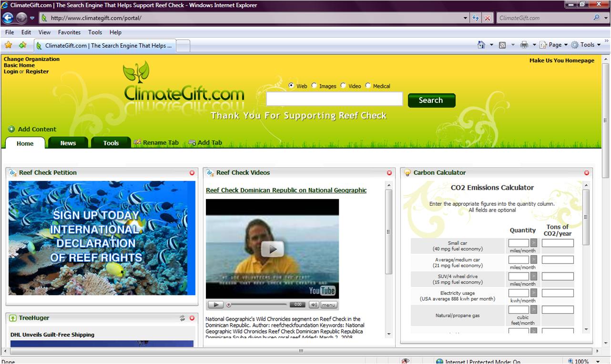The height and width of the screenshot is (364, 611).
Task: Click the Print icon in the command bar
Action: (524, 45)
